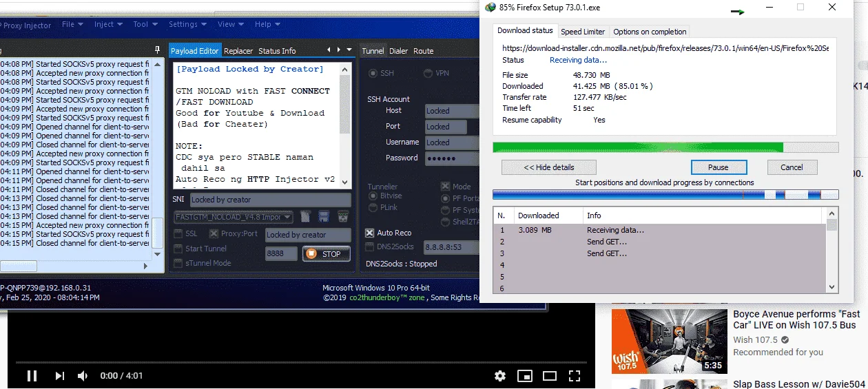Open the co2thunderboy zone link
868x389 pixels.
(x=389, y=297)
